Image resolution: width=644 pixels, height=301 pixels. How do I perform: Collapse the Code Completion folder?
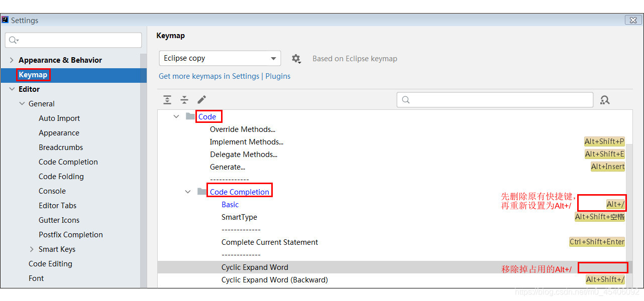point(188,192)
